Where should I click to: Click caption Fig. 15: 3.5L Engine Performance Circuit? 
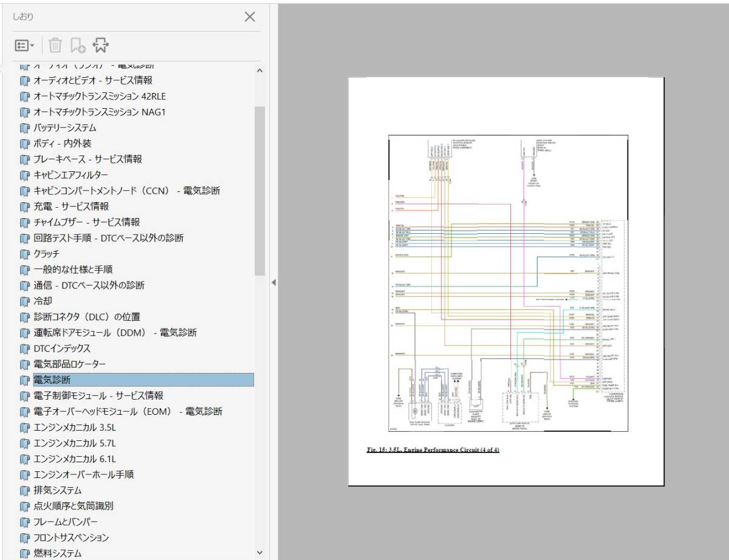[433, 449]
